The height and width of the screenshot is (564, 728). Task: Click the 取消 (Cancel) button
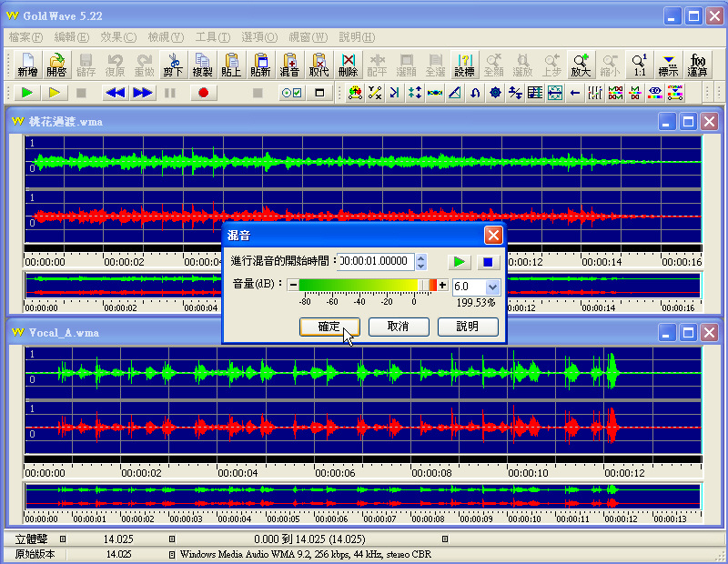pos(399,327)
